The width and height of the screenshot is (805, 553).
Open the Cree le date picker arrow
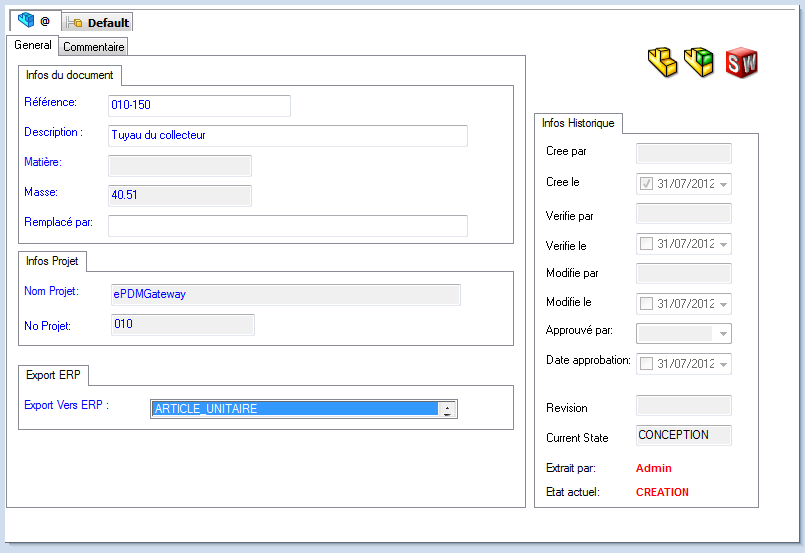pyautogui.click(x=723, y=184)
